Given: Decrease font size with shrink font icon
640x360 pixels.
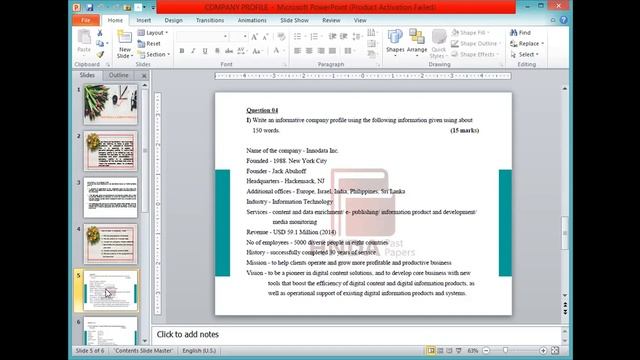Looking at the screenshot, I should coord(265,37).
